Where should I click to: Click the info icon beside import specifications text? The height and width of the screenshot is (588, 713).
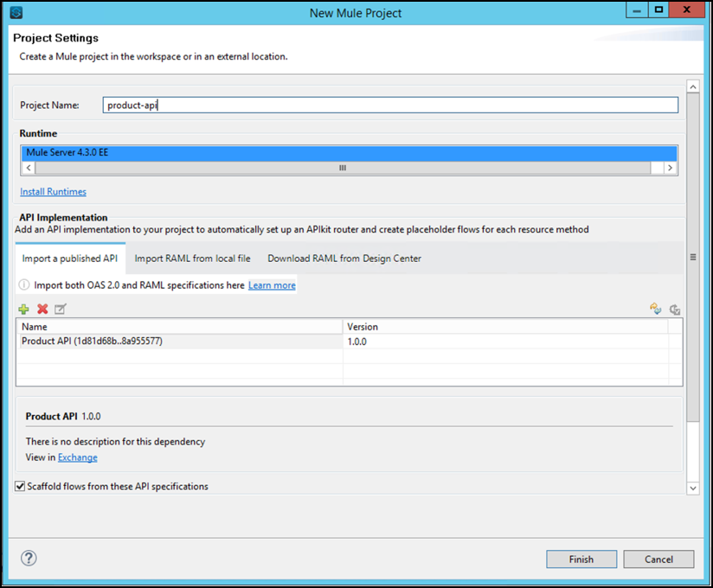coord(24,284)
